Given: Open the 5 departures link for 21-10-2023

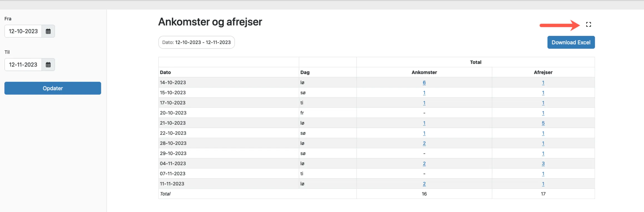Looking at the screenshot, I should click(543, 123).
